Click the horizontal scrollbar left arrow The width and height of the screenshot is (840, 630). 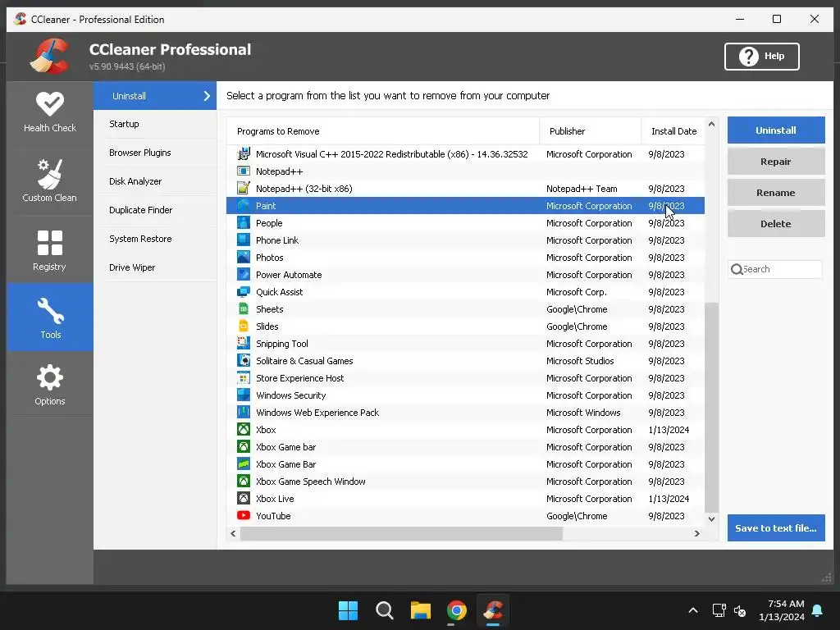233,533
